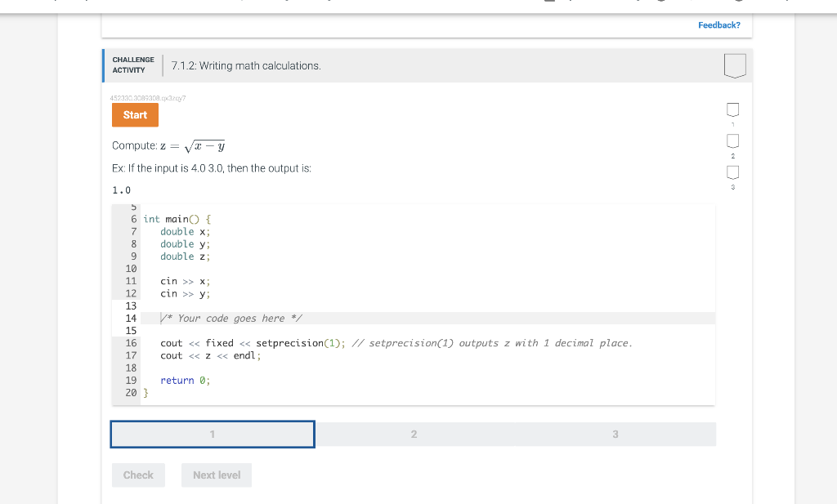Click the activity ID text above Start
837x504 pixels.
[148, 98]
